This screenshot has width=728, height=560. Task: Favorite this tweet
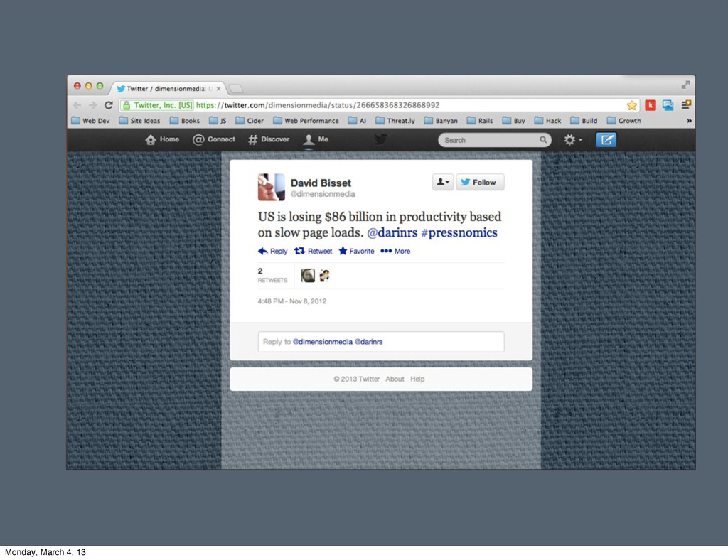coord(357,251)
